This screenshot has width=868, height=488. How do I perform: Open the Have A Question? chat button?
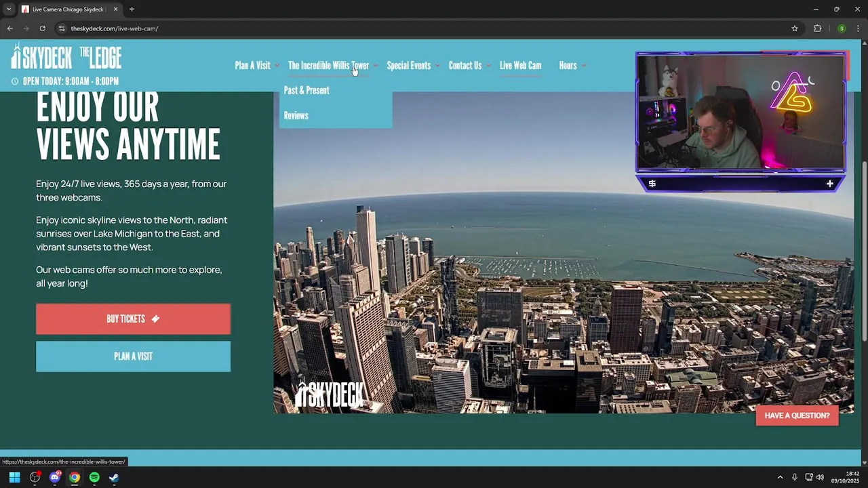(797, 415)
